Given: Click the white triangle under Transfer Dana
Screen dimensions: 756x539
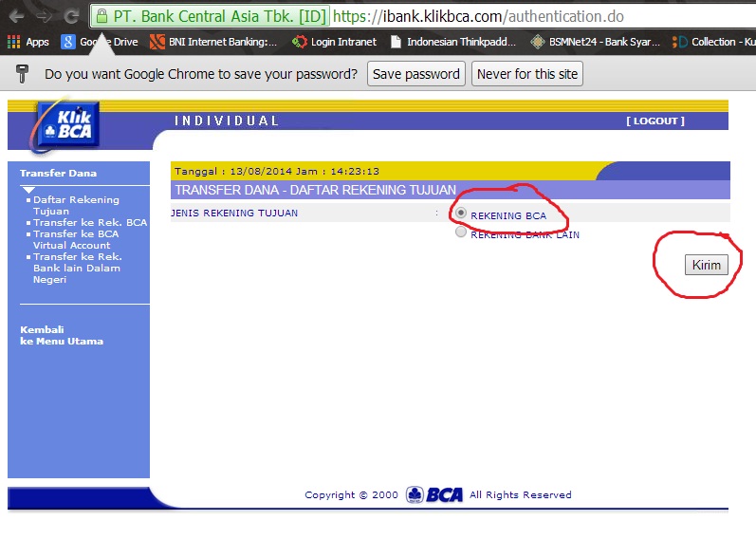Looking at the screenshot, I should [28, 190].
